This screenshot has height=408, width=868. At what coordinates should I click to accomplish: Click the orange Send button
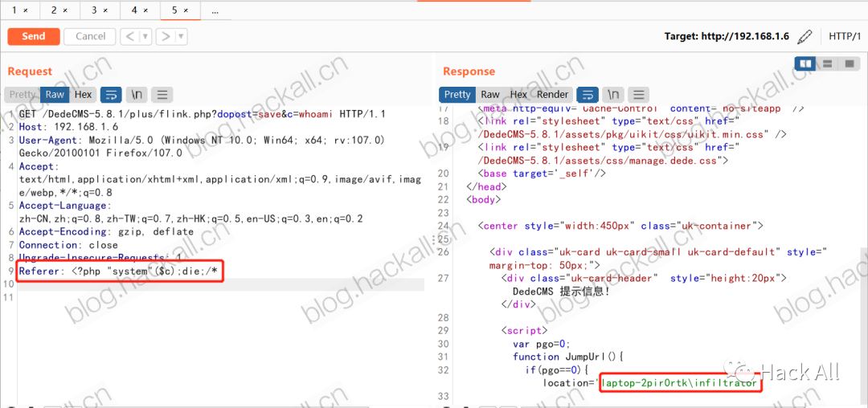[34, 36]
